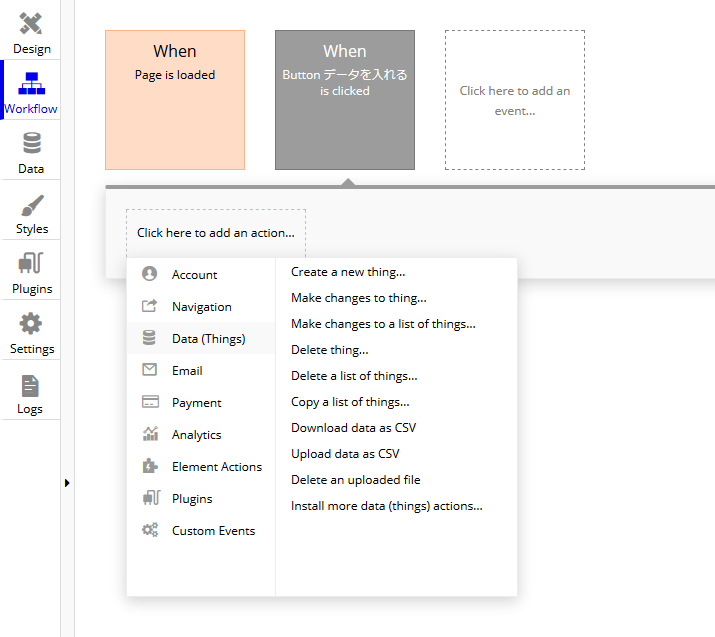715x637 pixels.
Task: Select Install more data (things) actions...
Action: [x=387, y=506]
